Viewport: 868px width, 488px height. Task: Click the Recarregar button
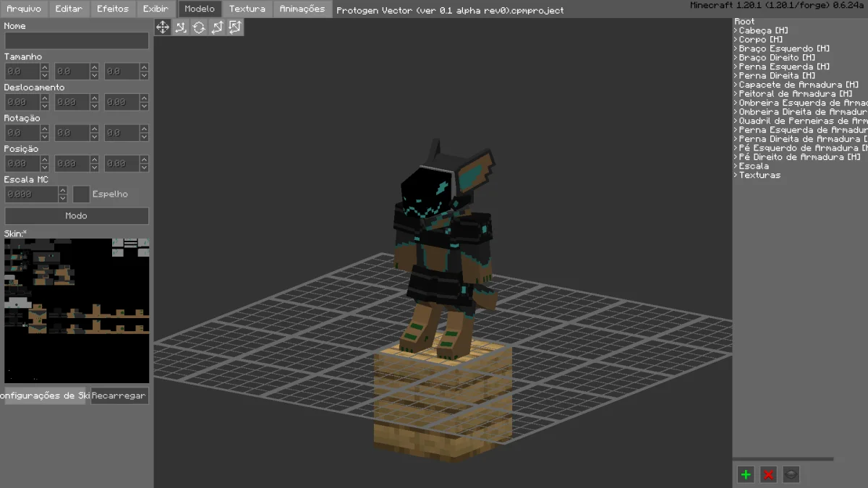[x=119, y=395]
